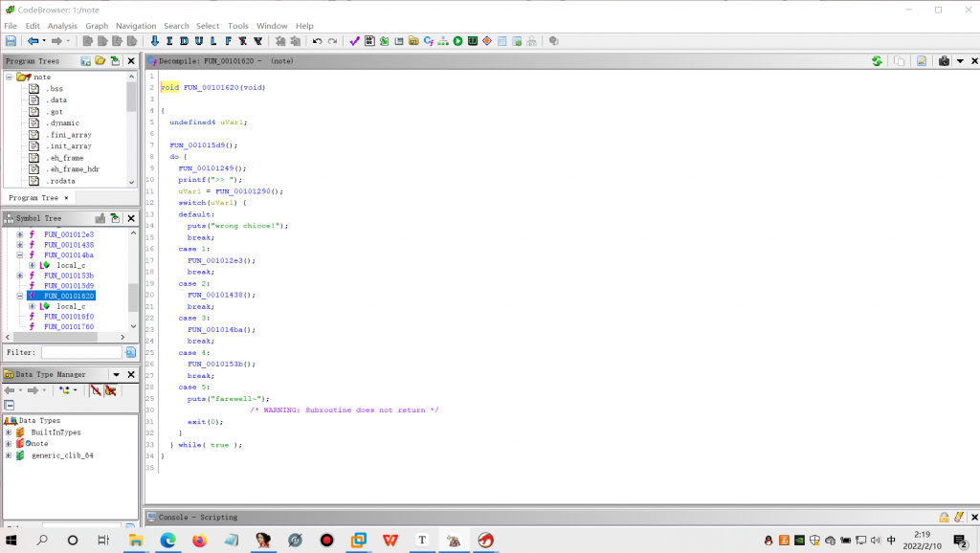Toggle the navigation direction down arrow

[154, 41]
